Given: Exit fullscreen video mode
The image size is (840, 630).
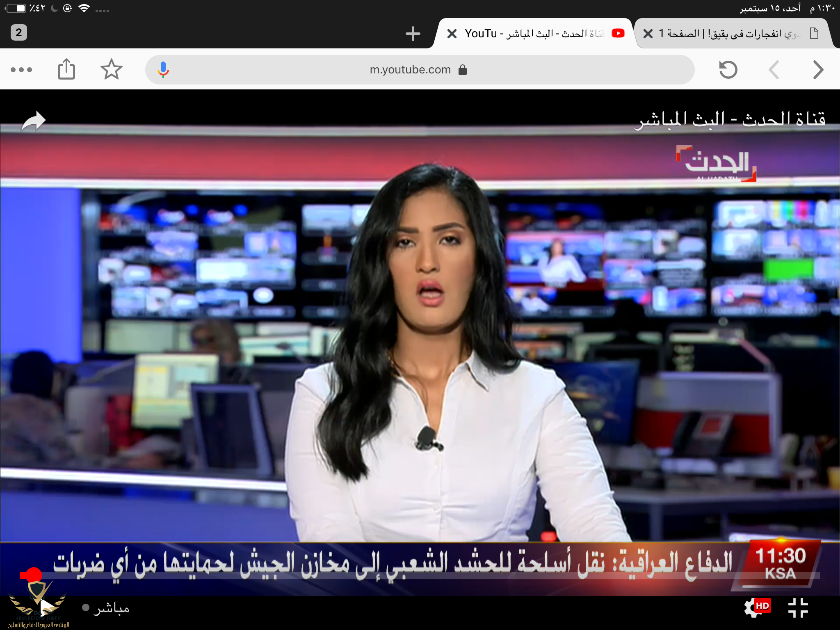Looking at the screenshot, I should 798,607.
